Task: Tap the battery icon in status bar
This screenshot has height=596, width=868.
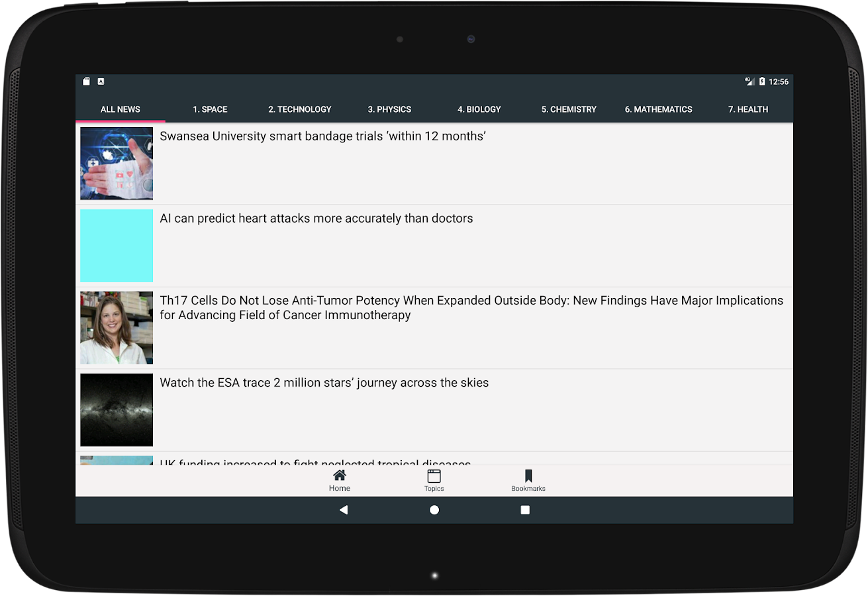Action: pos(762,81)
